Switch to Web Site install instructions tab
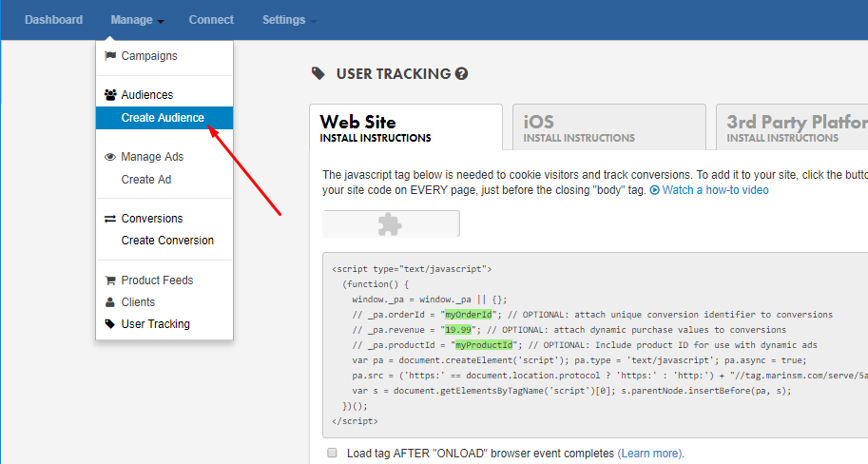 [406, 127]
